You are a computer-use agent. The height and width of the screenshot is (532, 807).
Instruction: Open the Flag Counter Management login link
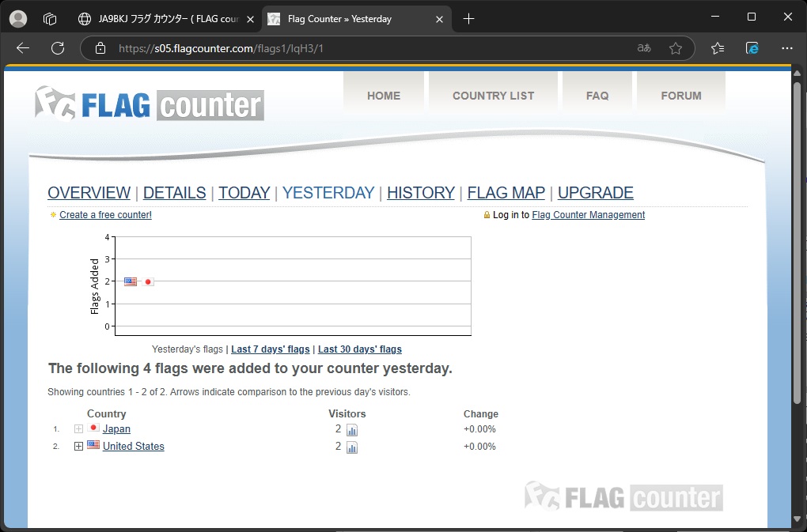(589, 215)
